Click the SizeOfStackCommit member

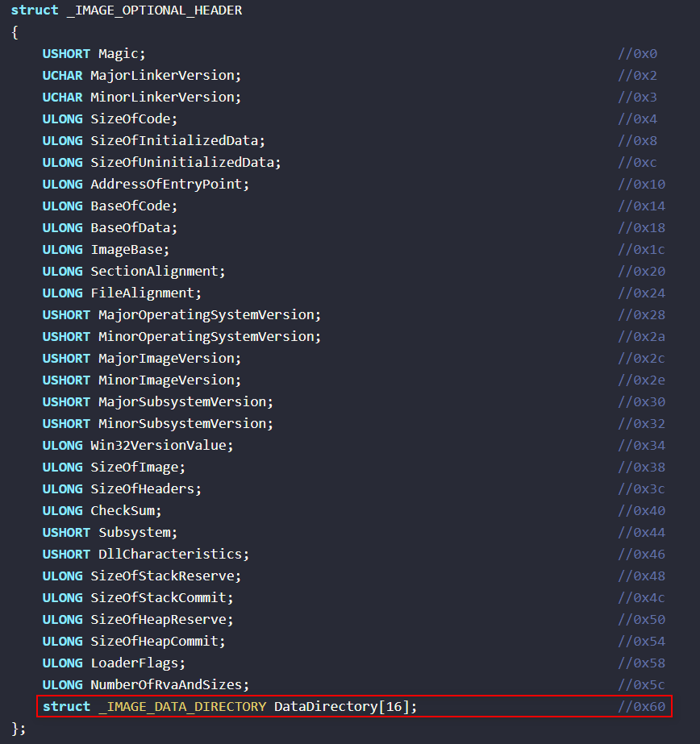(161, 598)
